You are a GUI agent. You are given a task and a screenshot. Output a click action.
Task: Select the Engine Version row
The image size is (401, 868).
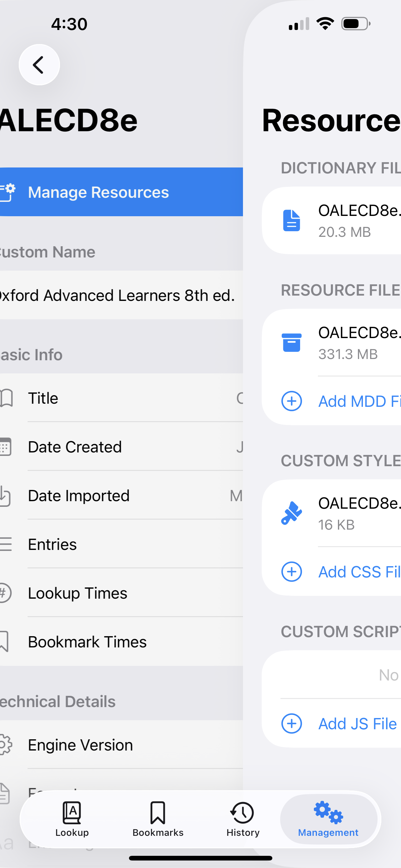(121, 745)
